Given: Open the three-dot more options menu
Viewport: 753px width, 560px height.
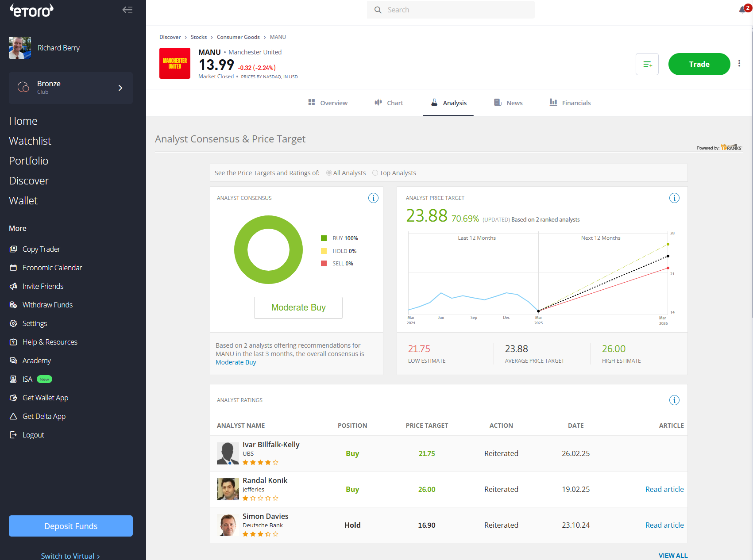Looking at the screenshot, I should click(739, 64).
